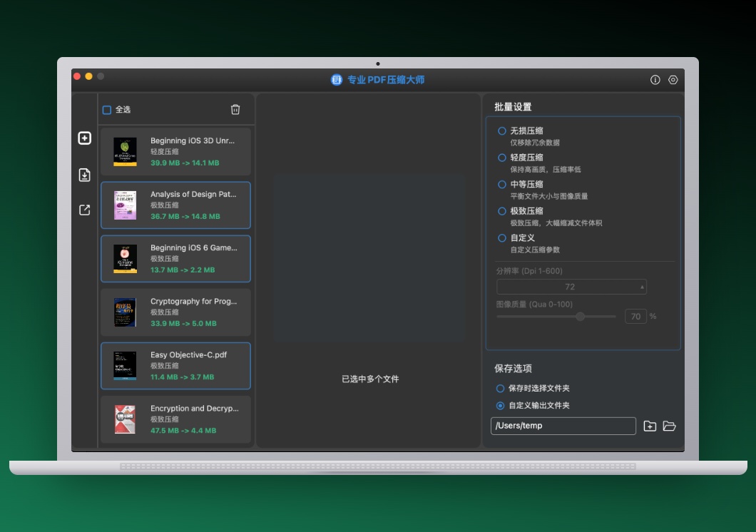The image size is (756, 532).
Task: Click the new folder icon beside output path
Action: (650, 426)
